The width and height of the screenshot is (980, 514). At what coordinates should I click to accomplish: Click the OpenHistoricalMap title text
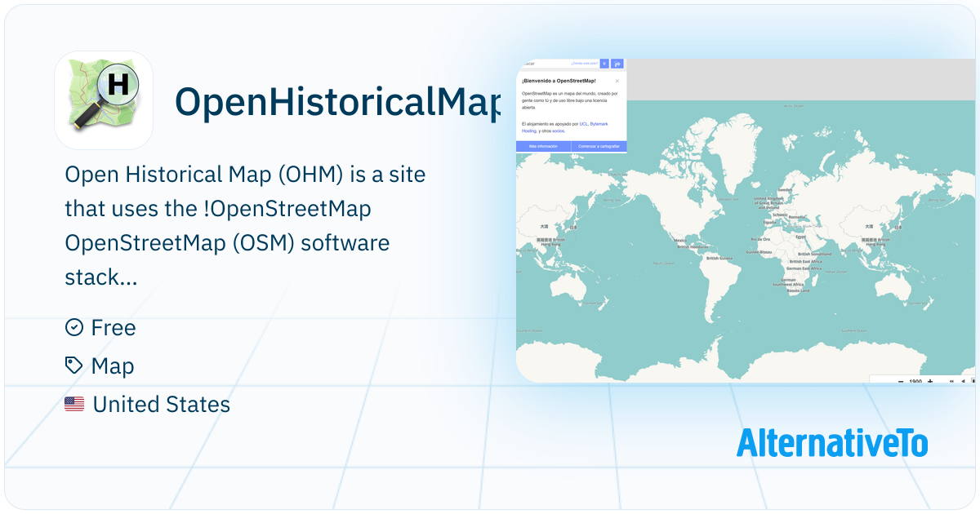[337, 101]
